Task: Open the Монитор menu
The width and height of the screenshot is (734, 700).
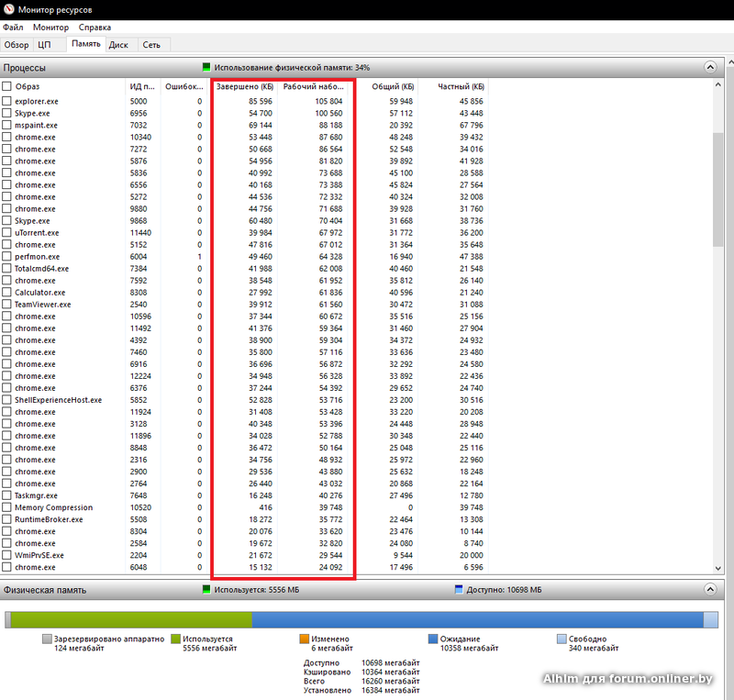Action: (x=50, y=28)
